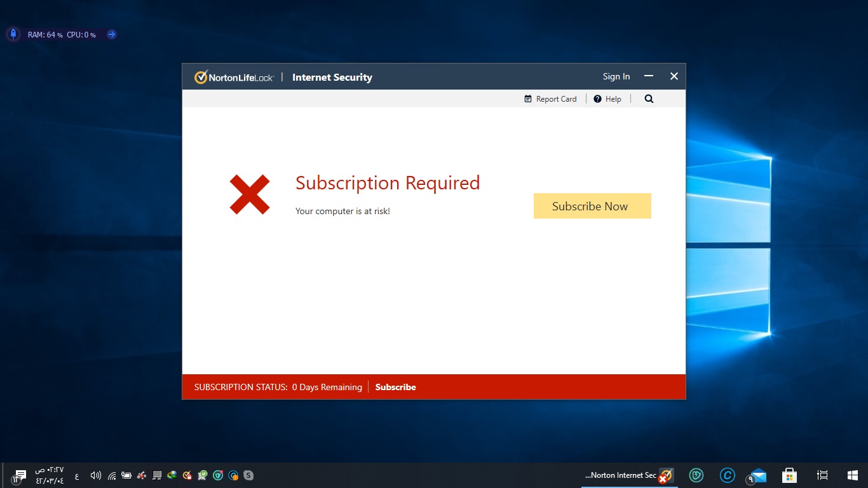868x488 pixels.
Task: Click the Subscribe link in red status bar
Action: 395,387
